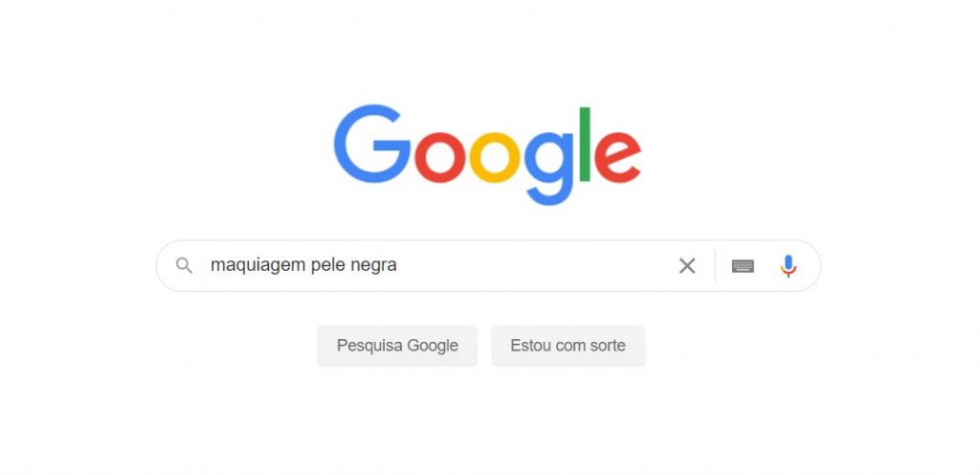Click the yellow o in Google logo

tap(495, 157)
